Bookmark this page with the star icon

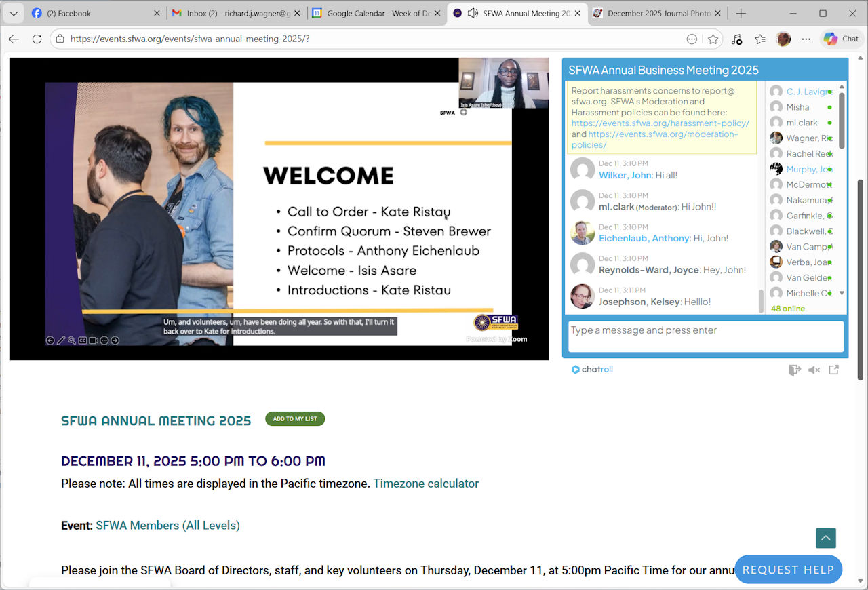[713, 39]
